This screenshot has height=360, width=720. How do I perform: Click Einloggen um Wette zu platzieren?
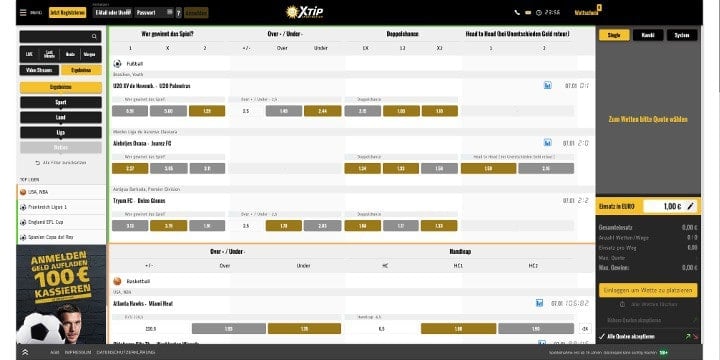pos(647,290)
